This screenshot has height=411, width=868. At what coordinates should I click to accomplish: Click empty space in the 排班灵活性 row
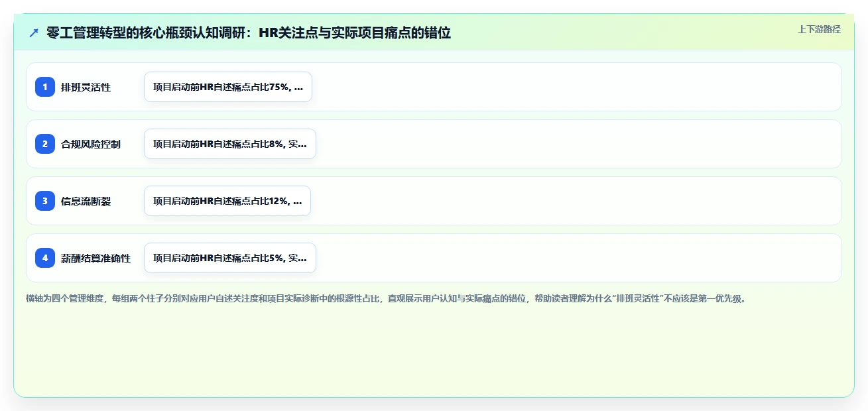[x=570, y=87]
